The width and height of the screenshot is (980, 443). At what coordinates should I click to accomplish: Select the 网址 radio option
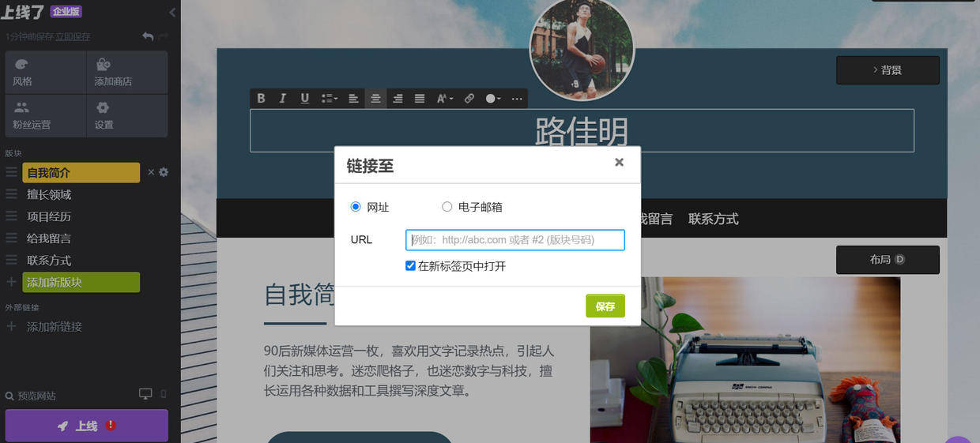point(356,207)
